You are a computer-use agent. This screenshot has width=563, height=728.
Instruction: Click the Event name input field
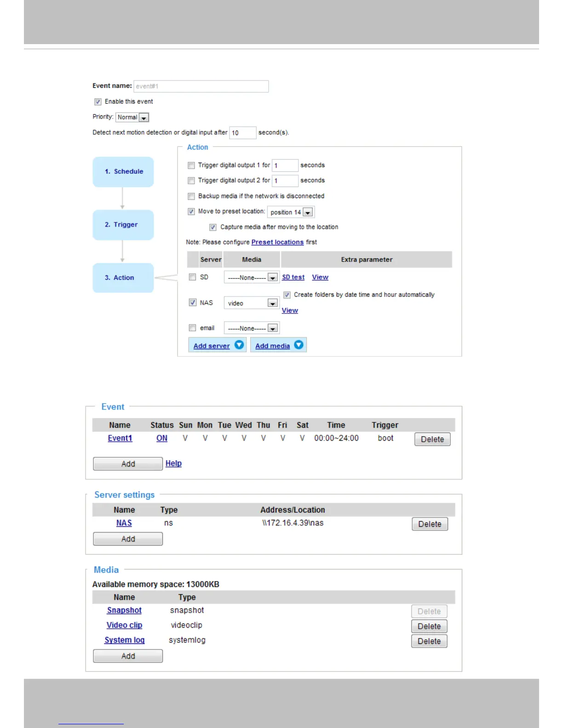click(201, 86)
